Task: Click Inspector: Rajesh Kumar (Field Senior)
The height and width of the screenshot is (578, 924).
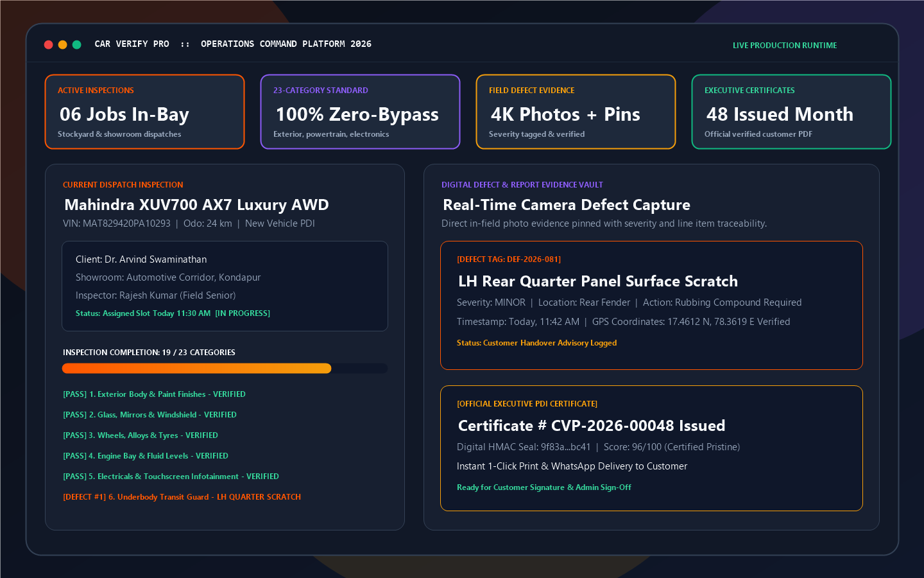Action: pyautogui.click(x=155, y=295)
